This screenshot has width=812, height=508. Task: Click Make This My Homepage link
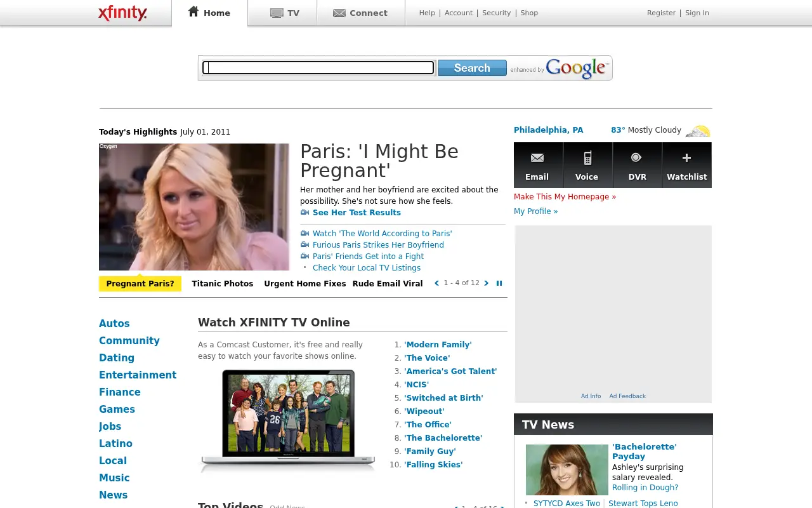click(x=565, y=197)
